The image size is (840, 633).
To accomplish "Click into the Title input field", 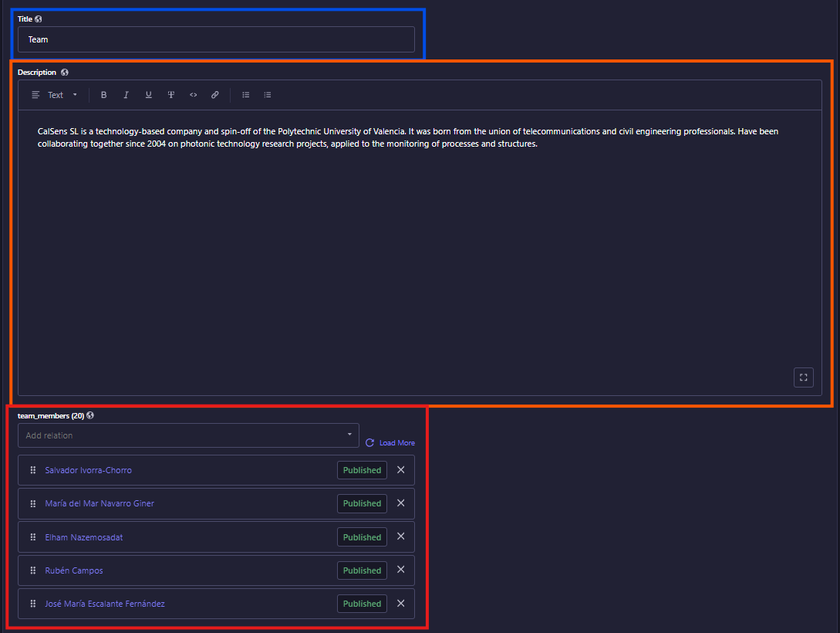I will tap(216, 39).
